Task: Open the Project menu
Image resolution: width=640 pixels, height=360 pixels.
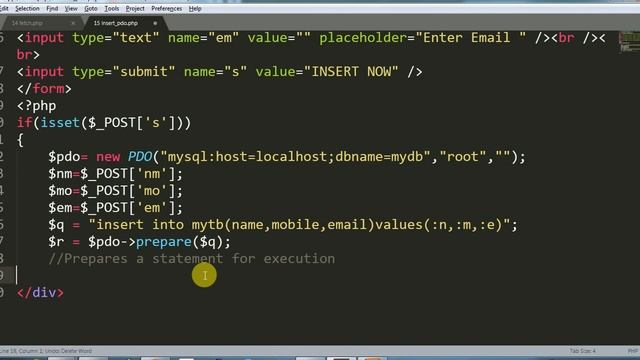Action: click(x=135, y=9)
